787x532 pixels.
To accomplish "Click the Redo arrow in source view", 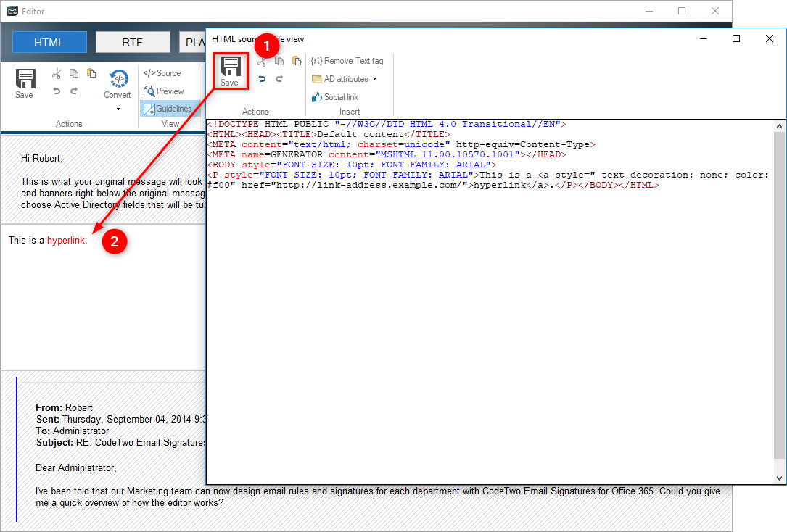I will pyautogui.click(x=280, y=77).
